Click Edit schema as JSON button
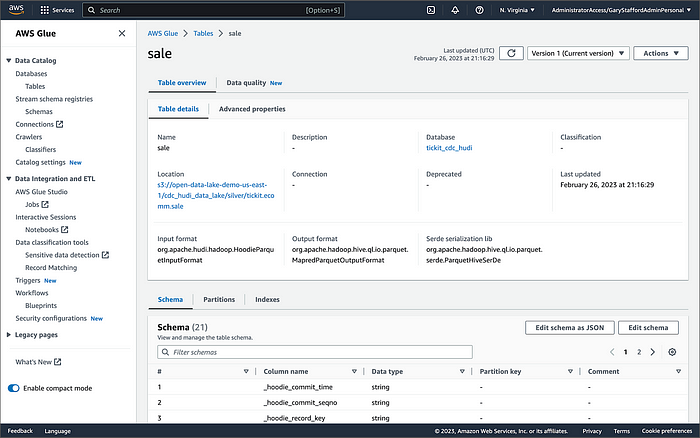Viewport: 700px width, 438px height. (570, 327)
